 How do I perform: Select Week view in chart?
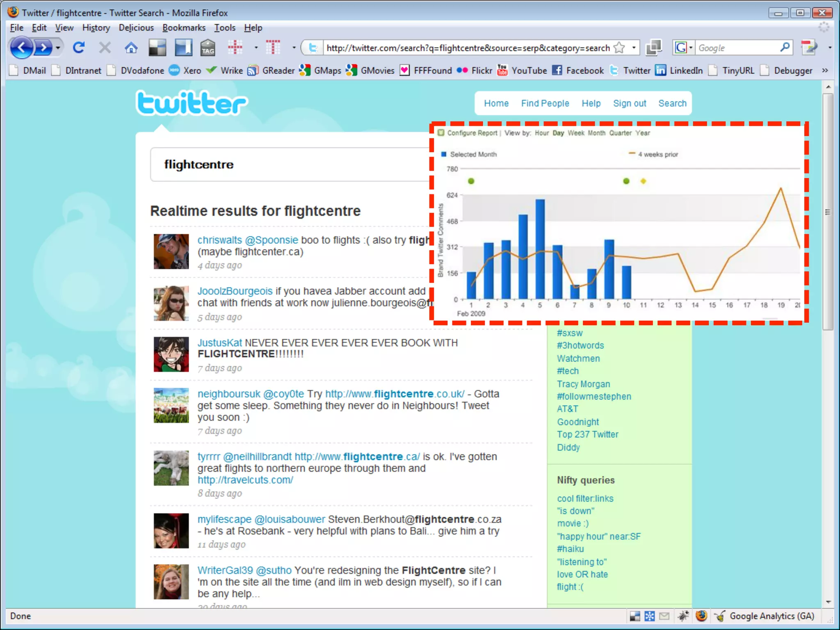click(576, 133)
